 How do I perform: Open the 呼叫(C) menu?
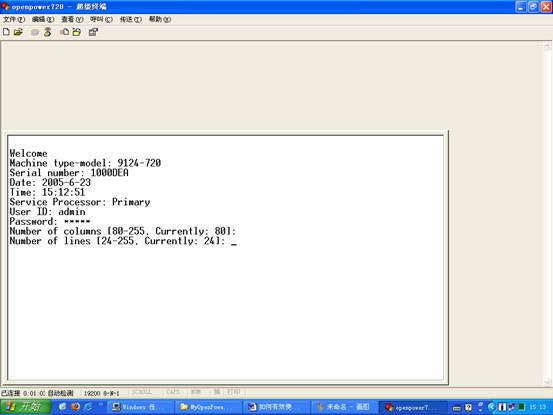[x=101, y=19]
